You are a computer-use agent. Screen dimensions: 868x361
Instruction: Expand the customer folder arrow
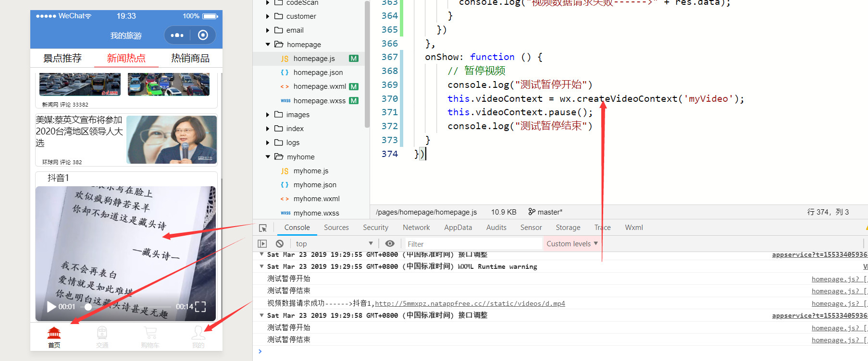pyautogui.click(x=268, y=16)
